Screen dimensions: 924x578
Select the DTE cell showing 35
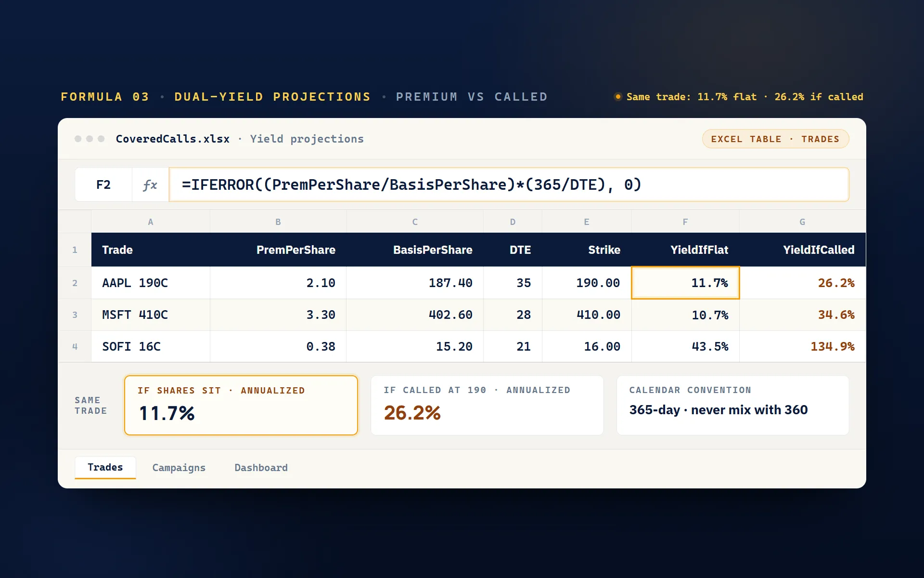tap(513, 283)
